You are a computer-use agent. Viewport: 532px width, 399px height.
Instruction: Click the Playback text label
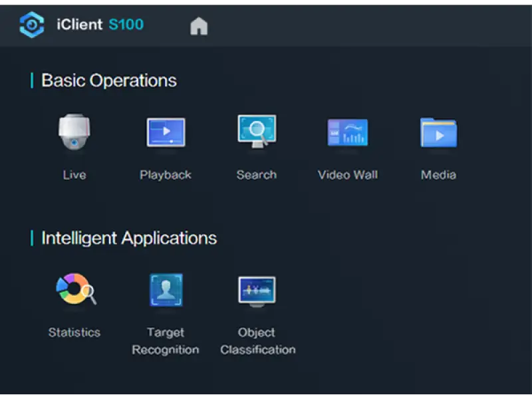[166, 175]
